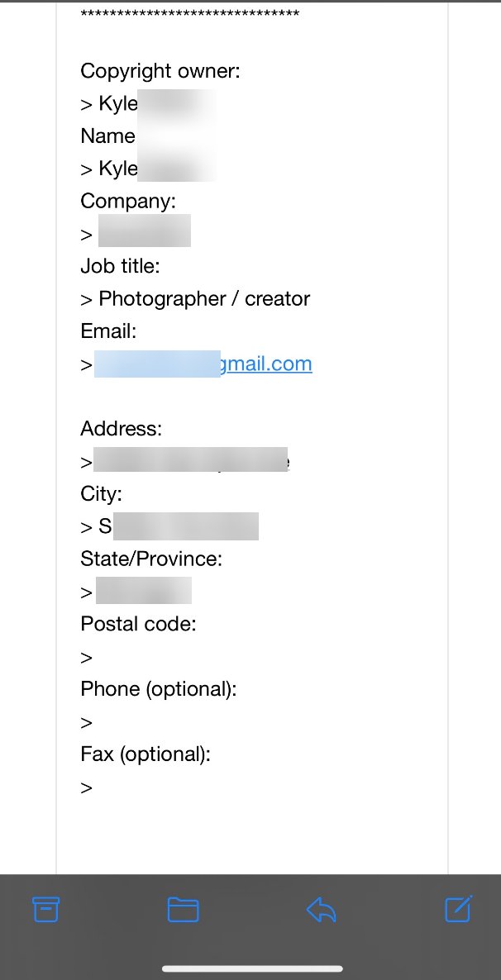Open the move-to-folder icon
The image size is (501, 980).
point(184,910)
